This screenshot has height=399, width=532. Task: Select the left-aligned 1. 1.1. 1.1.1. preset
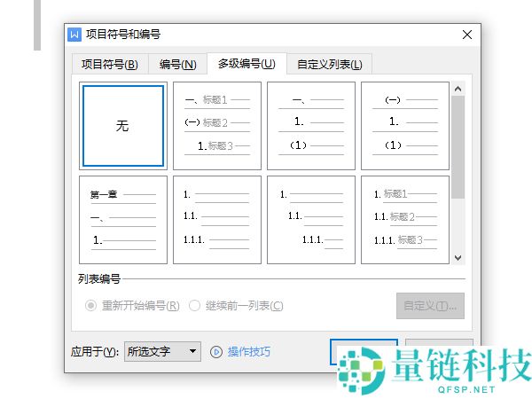tap(217, 220)
